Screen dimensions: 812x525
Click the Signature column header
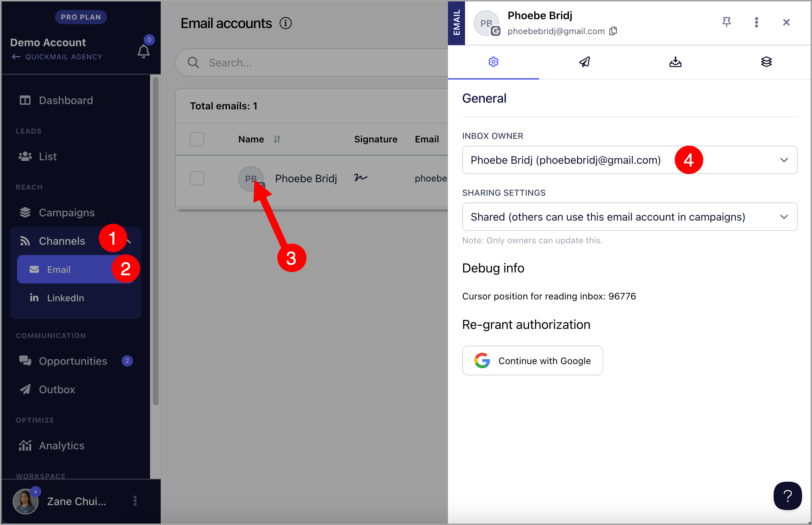pyautogui.click(x=376, y=139)
